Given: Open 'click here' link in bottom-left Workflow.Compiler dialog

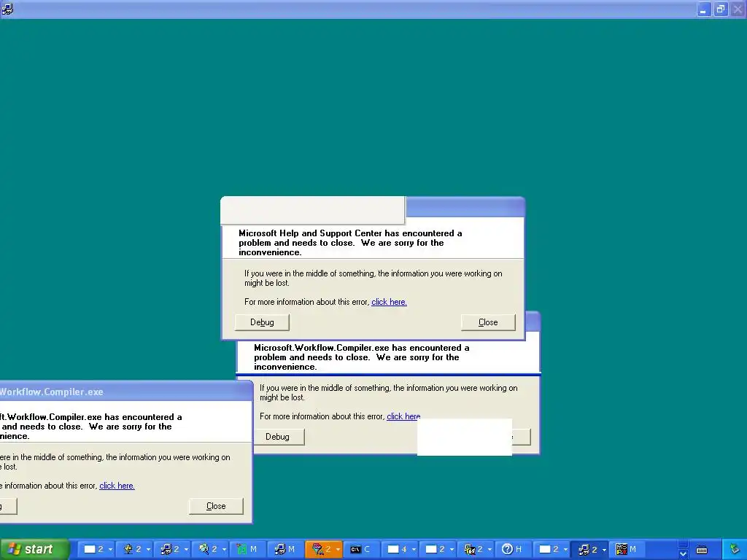Looking at the screenshot, I should pyautogui.click(x=117, y=486).
